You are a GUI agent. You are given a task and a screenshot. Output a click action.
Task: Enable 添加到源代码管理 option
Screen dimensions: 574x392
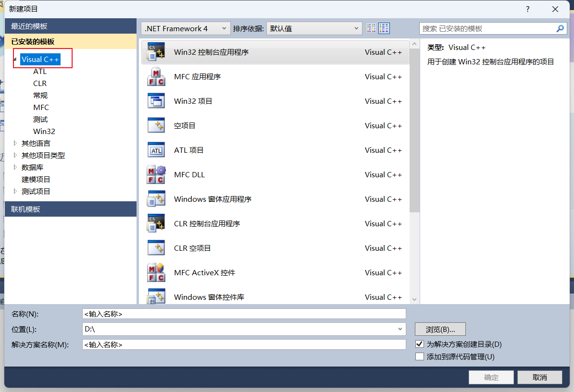tap(420, 356)
